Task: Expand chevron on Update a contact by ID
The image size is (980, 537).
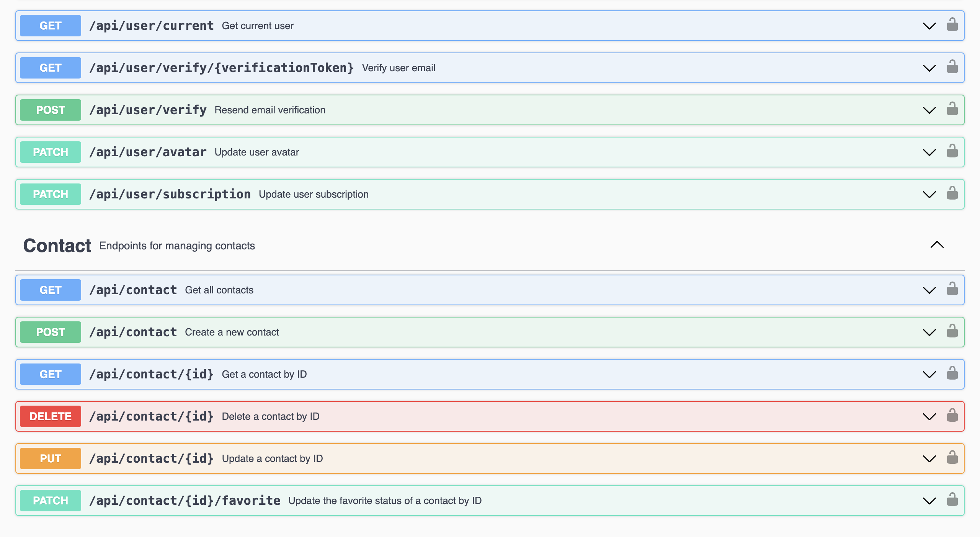Action: tap(929, 459)
